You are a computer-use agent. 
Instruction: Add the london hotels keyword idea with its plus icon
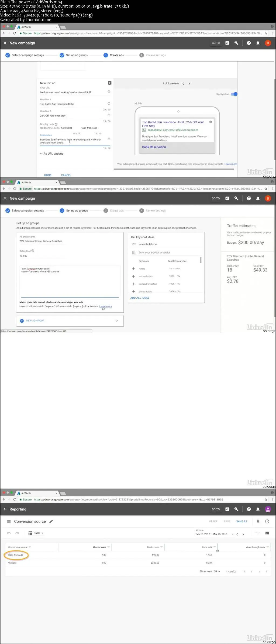click(133, 276)
